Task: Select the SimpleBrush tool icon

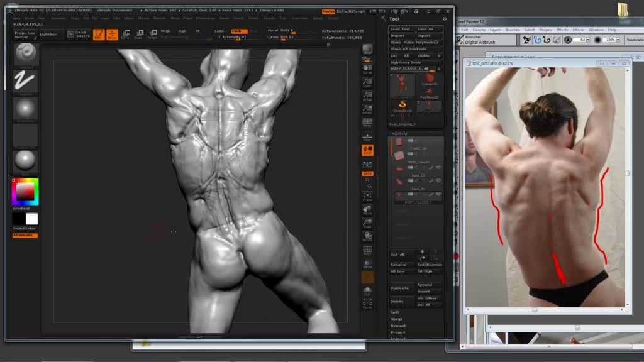Action: pos(402,106)
